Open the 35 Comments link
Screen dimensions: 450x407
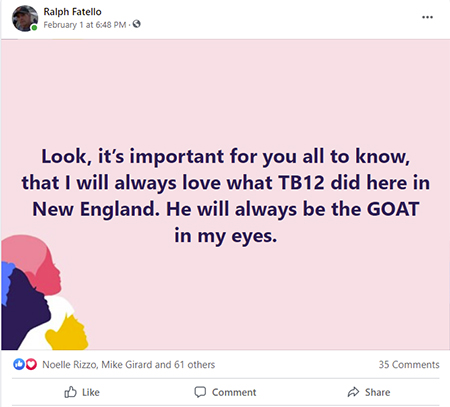pyautogui.click(x=409, y=365)
